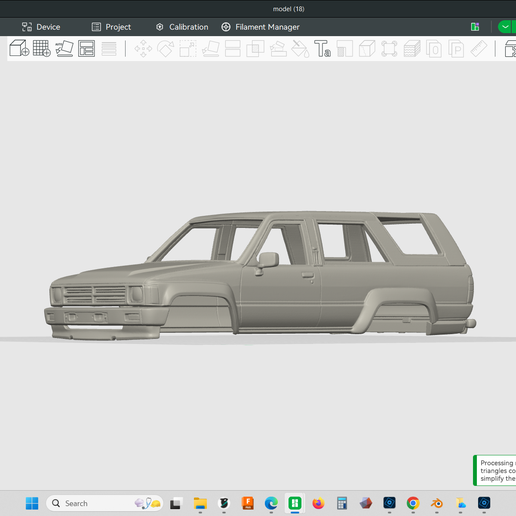The height and width of the screenshot is (516, 516).
Task: Click the greyed horizontal lines toolbar icon
Action: (109, 49)
